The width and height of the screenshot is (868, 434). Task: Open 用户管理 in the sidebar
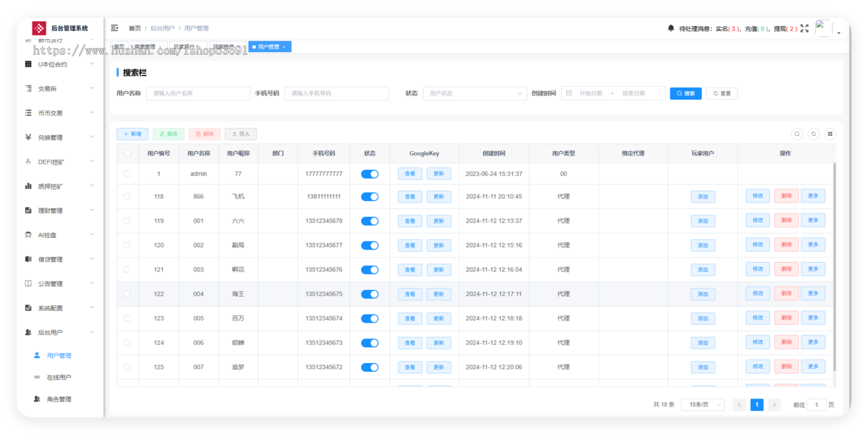point(59,356)
